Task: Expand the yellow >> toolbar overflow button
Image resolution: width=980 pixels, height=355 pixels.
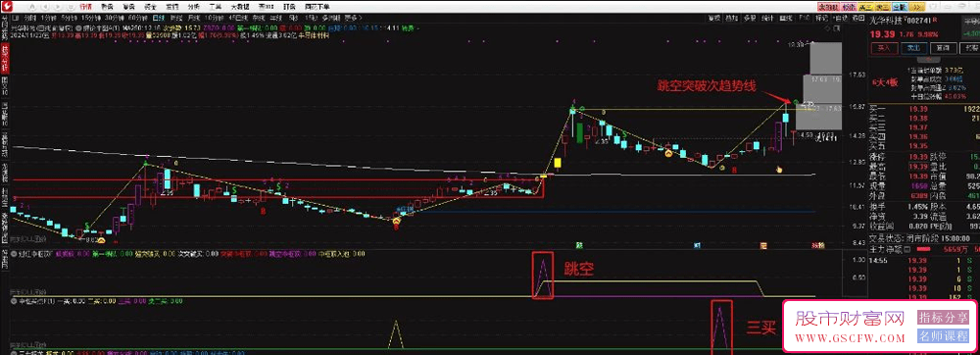Action: point(917,7)
